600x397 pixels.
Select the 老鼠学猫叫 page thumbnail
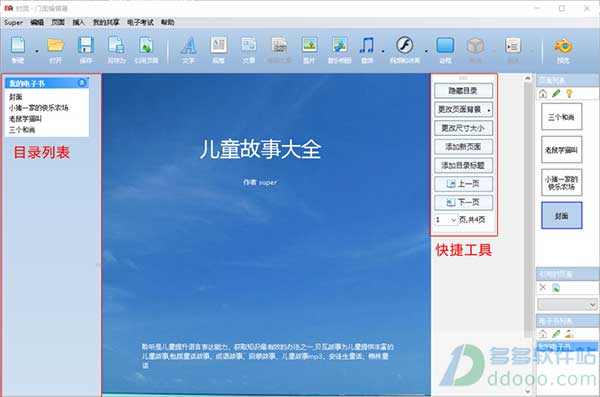click(x=562, y=150)
